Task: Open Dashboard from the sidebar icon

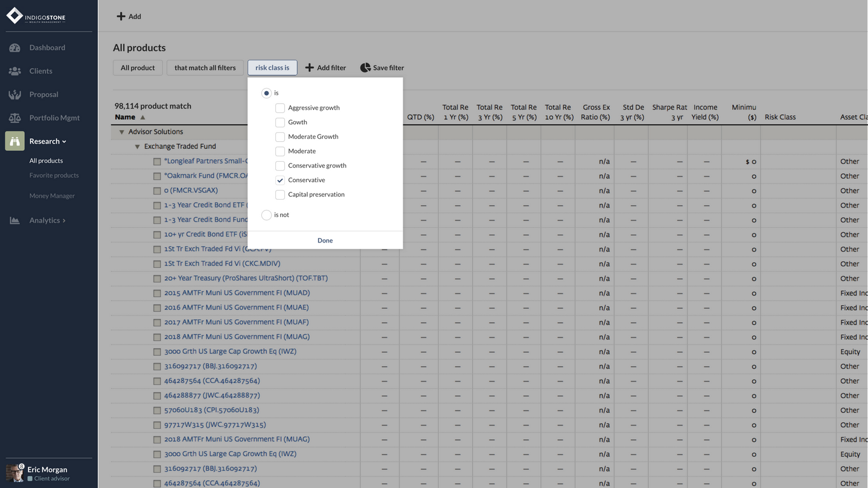Action: click(x=14, y=48)
